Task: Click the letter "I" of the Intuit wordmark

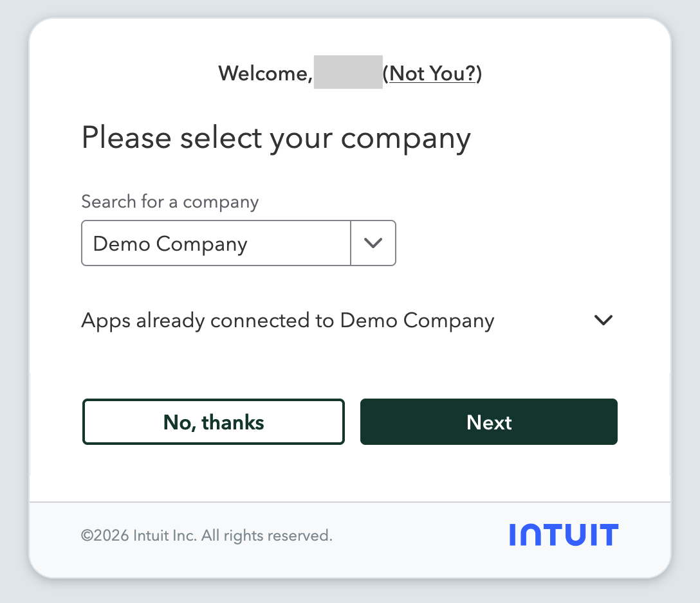Action: coord(513,535)
